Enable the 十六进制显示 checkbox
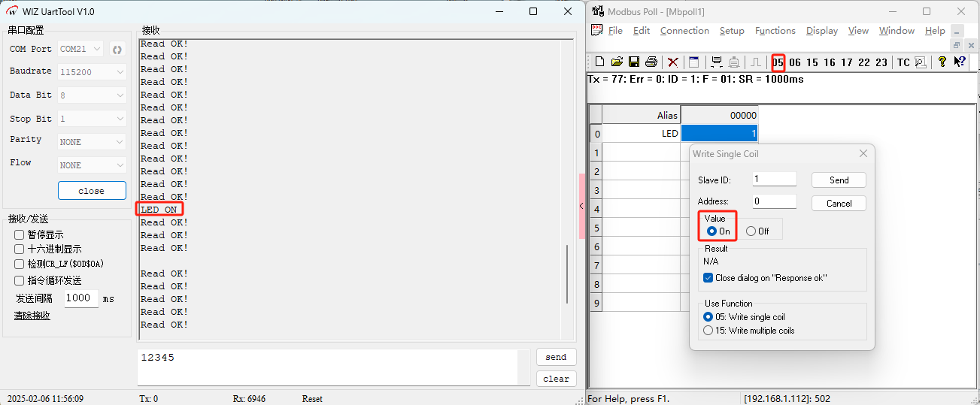This screenshot has height=405, width=980. (x=20, y=249)
